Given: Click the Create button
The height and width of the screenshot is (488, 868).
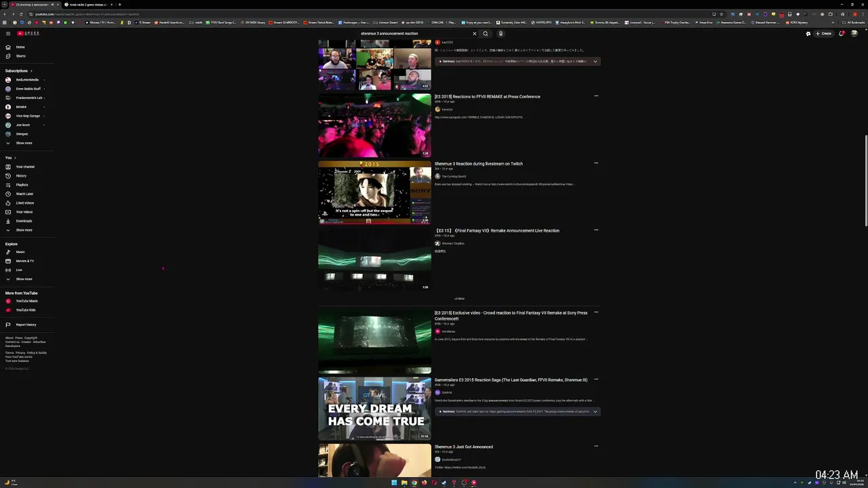Looking at the screenshot, I should [824, 33].
